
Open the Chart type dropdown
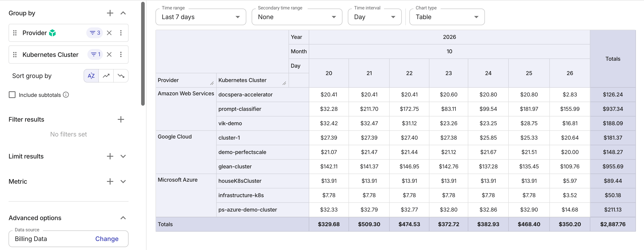[x=447, y=17]
